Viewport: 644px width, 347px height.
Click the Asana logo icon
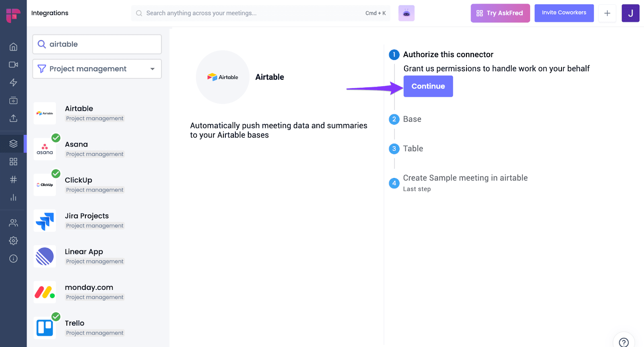tap(45, 149)
